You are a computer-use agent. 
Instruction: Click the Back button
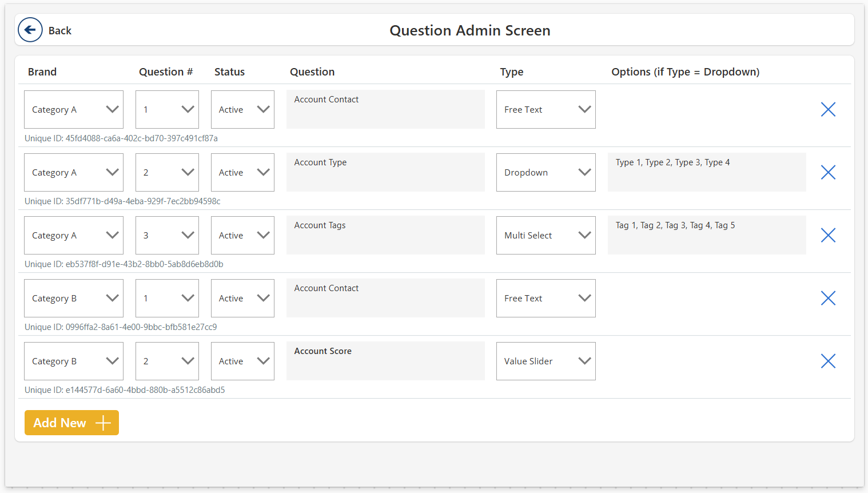click(x=46, y=30)
